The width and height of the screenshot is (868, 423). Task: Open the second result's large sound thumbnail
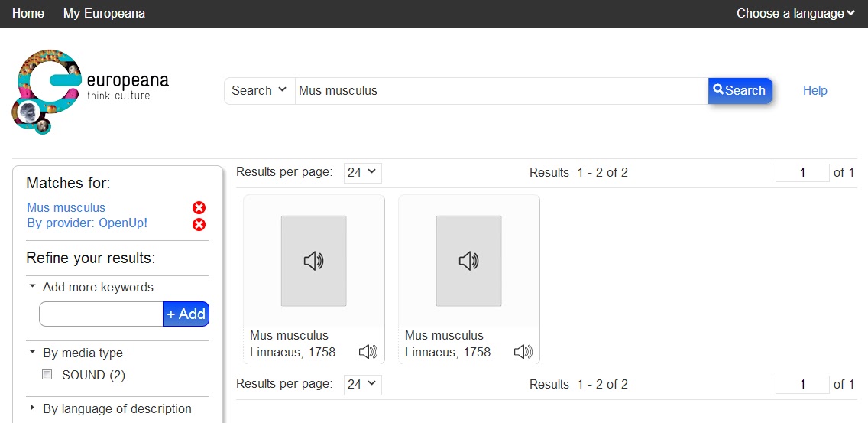[x=469, y=261]
